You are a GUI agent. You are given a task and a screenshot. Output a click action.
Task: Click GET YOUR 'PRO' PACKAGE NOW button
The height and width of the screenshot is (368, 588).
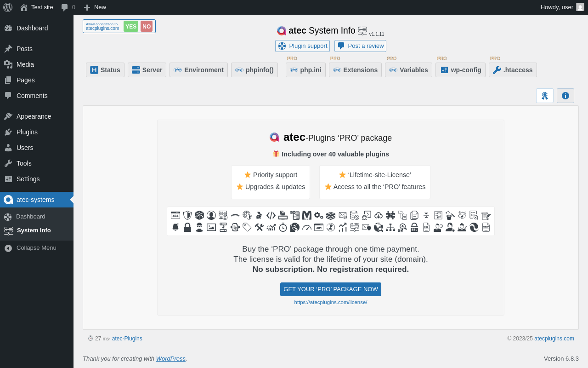[331, 289]
